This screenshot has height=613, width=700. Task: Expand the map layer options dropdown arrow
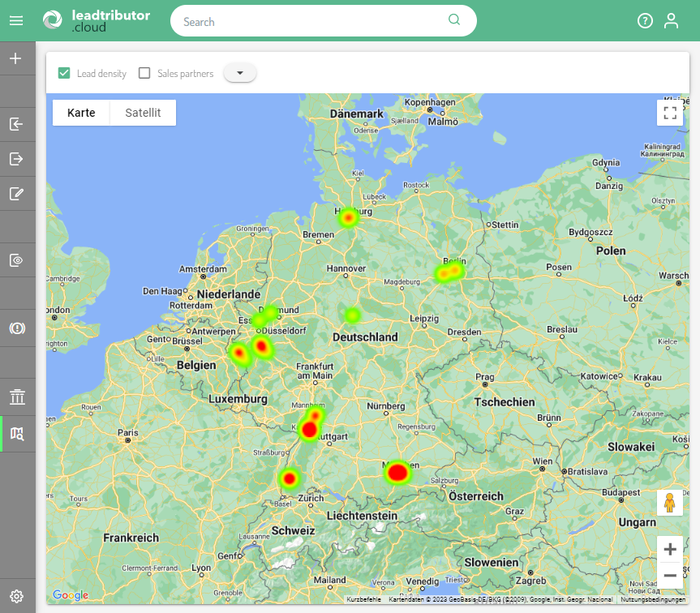tap(239, 73)
